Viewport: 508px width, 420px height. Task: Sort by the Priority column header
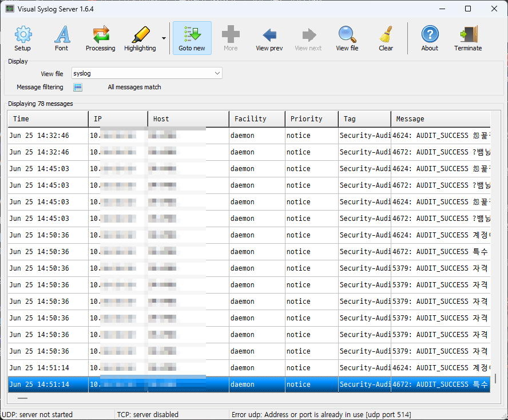click(x=312, y=119)
